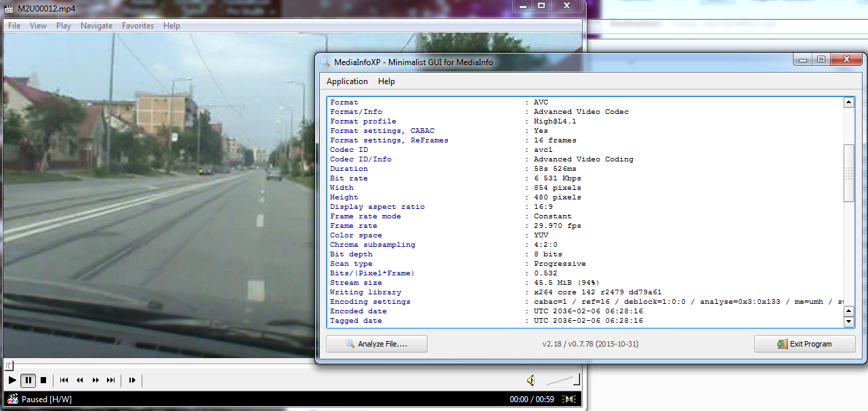Click MediaInfoXP title bar magnifier icon
Viewport: 868px width, 411px height.
325,62
